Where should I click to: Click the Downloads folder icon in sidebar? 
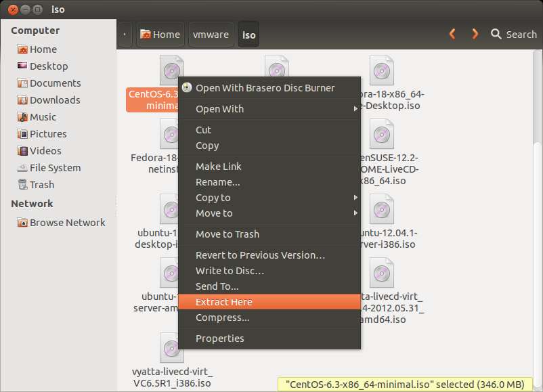[22, 100]
